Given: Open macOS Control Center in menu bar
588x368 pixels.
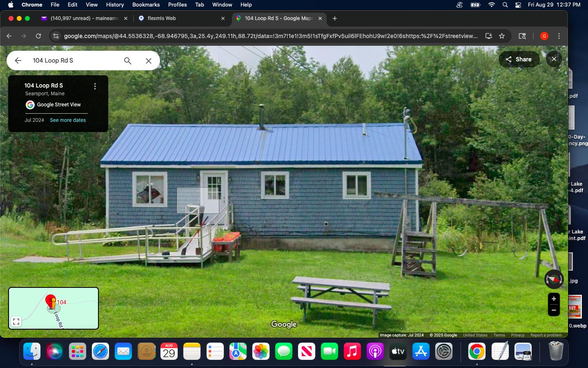Looking at the screenshot, I should (518, 4).
